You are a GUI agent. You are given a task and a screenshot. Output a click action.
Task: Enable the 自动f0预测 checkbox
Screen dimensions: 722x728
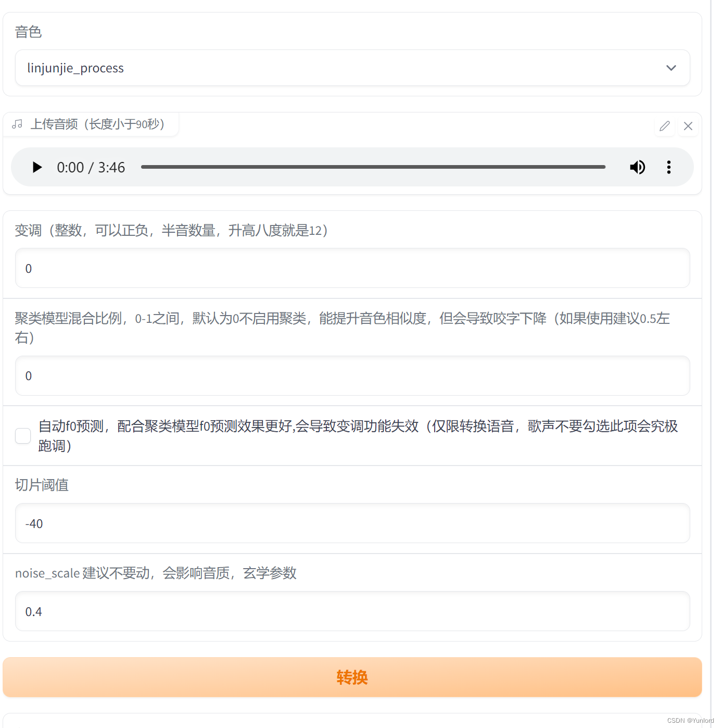23,436
